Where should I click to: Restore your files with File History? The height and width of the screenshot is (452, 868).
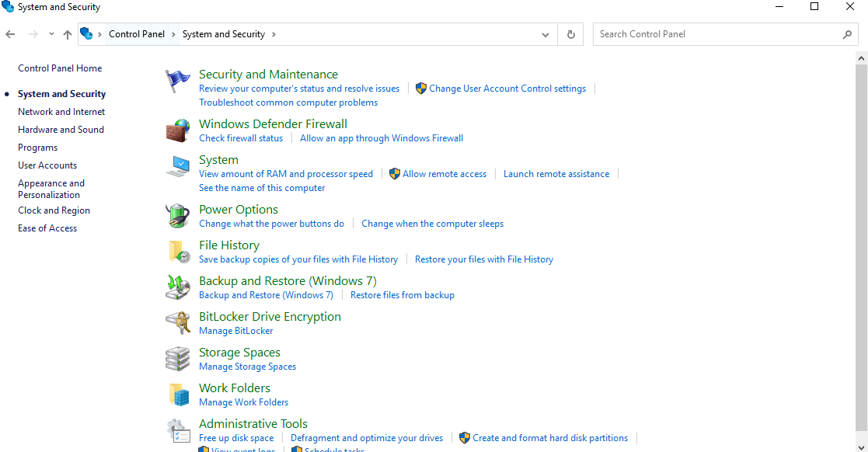click(x=484, y=259)
